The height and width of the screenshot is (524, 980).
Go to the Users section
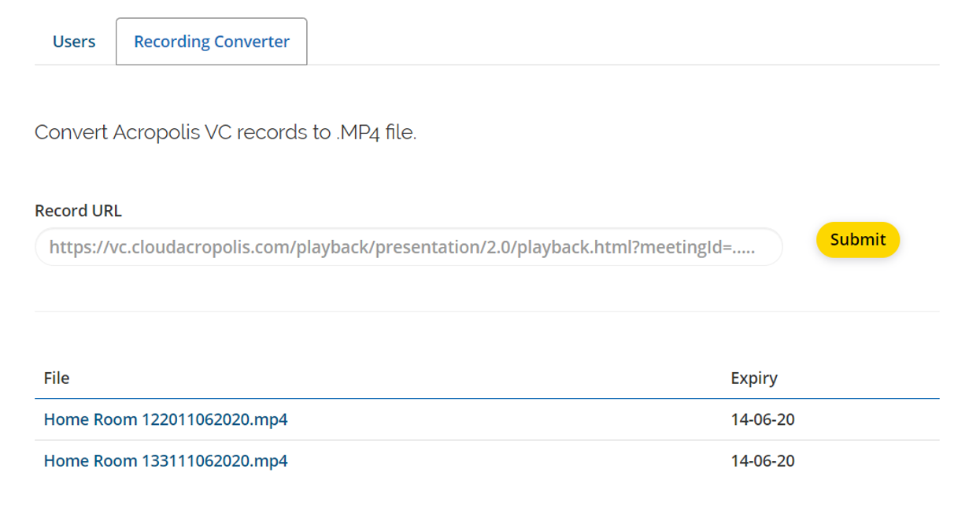click(74, 42)
